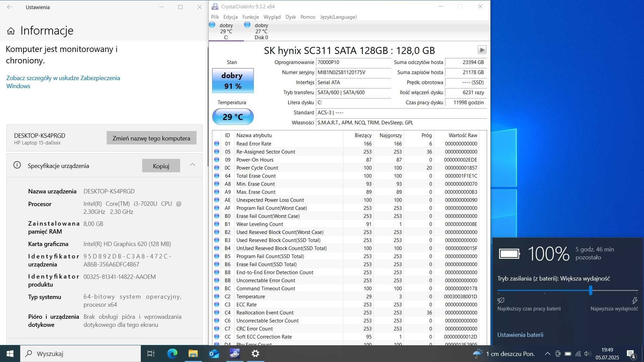This screenshot has width=644, height=362.
Task: Open the Dysk menu
Action: (x=290, y=17)
